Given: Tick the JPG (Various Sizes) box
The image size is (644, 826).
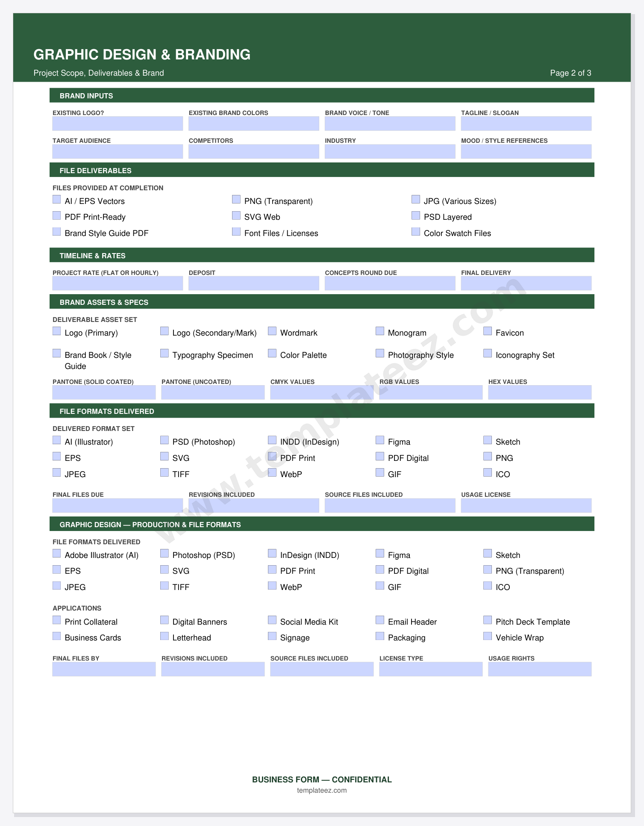Looking at the screenshot, I should click(x=416, y=199).
